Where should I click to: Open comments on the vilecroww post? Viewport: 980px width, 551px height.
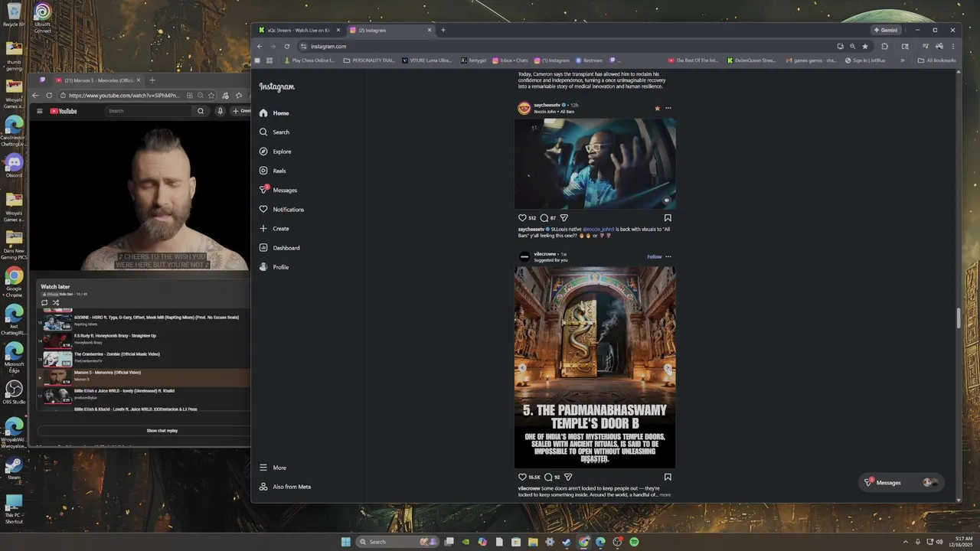548,477
